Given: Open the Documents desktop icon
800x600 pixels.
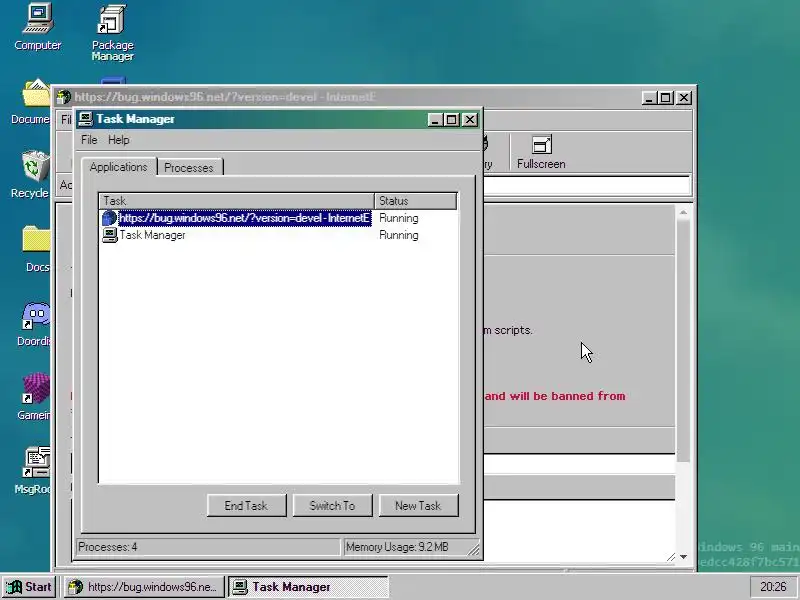Looking at the screenshot, I should click(x=32, y=101).
